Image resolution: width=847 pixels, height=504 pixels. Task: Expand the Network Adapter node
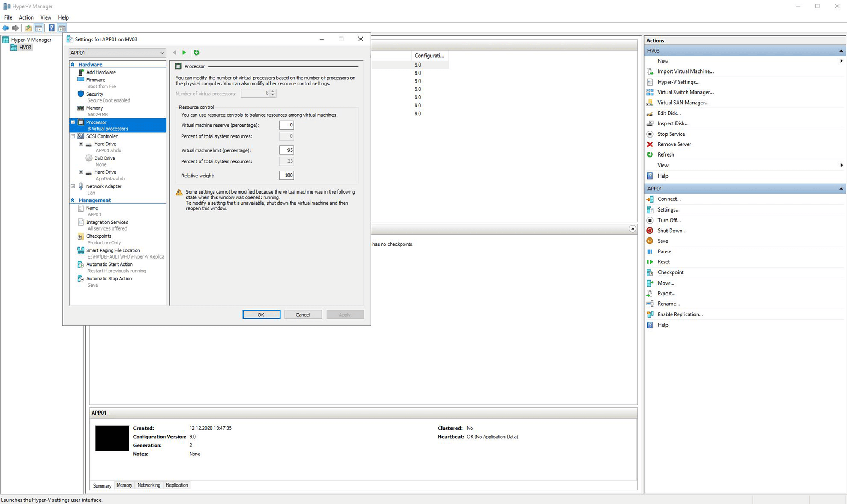pos(73,186)
